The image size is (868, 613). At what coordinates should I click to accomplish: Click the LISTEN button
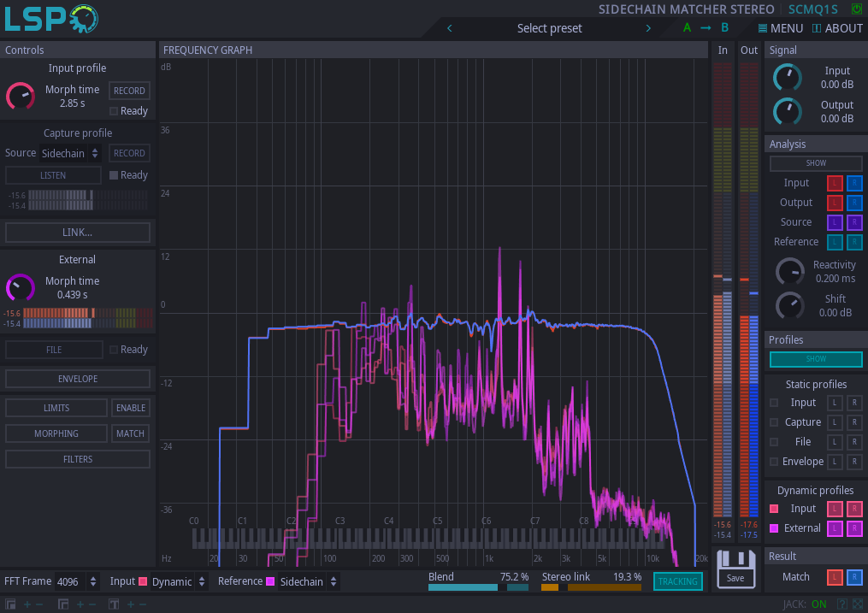53,175
